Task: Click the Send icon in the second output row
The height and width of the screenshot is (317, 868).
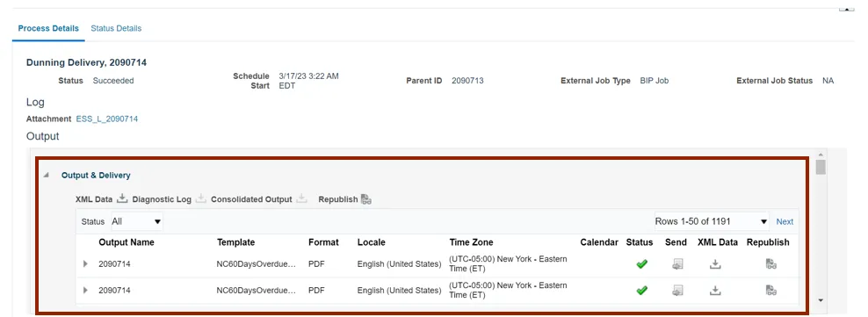Action: (677, 290)
